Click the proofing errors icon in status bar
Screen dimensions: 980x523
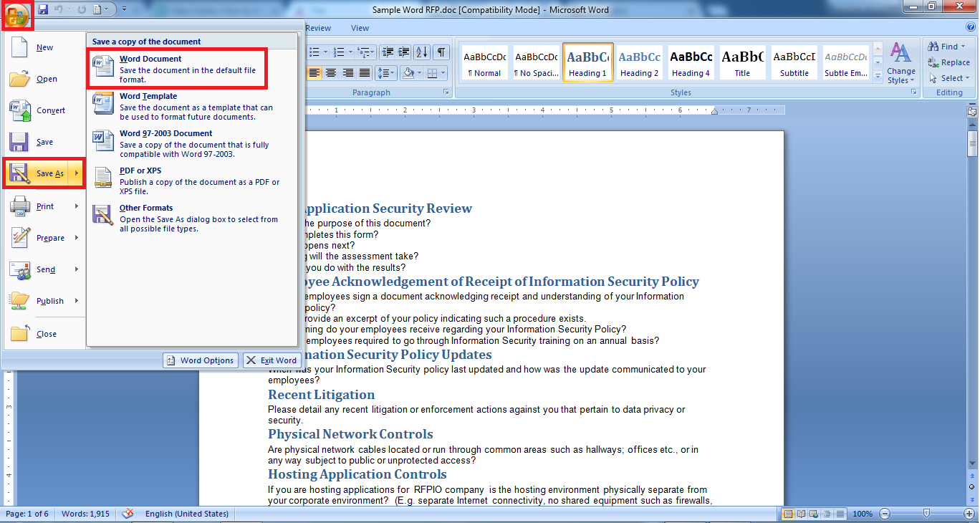[128, 514]
